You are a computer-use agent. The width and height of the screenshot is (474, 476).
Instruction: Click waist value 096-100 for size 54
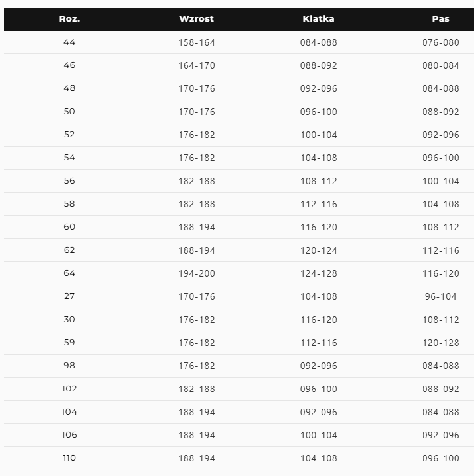pos(440,158)
